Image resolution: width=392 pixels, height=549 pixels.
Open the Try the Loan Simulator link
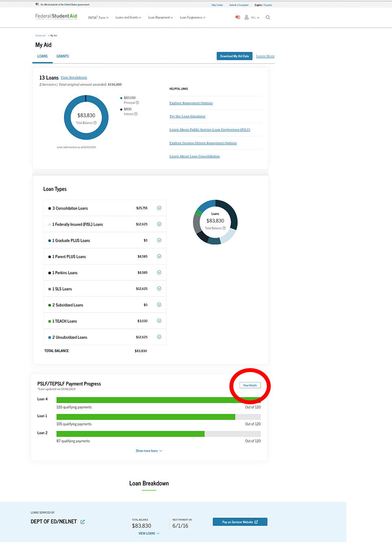click(x=187, y=116)
